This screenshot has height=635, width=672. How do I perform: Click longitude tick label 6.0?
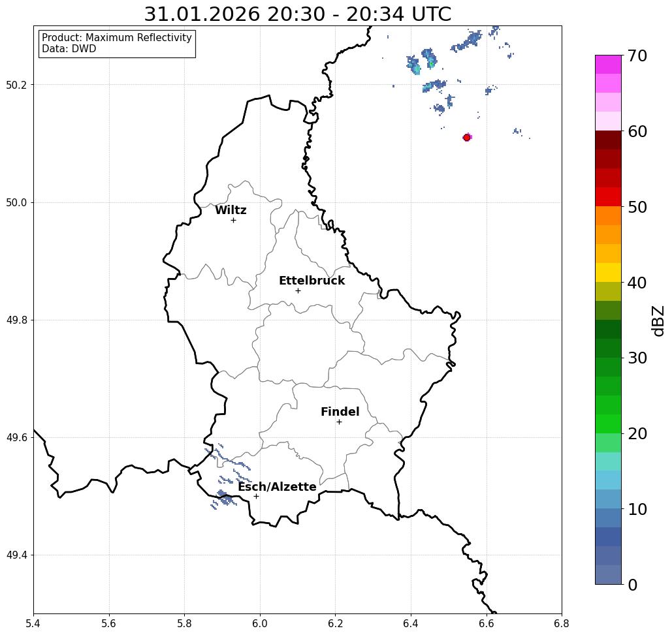pos(260,623)
